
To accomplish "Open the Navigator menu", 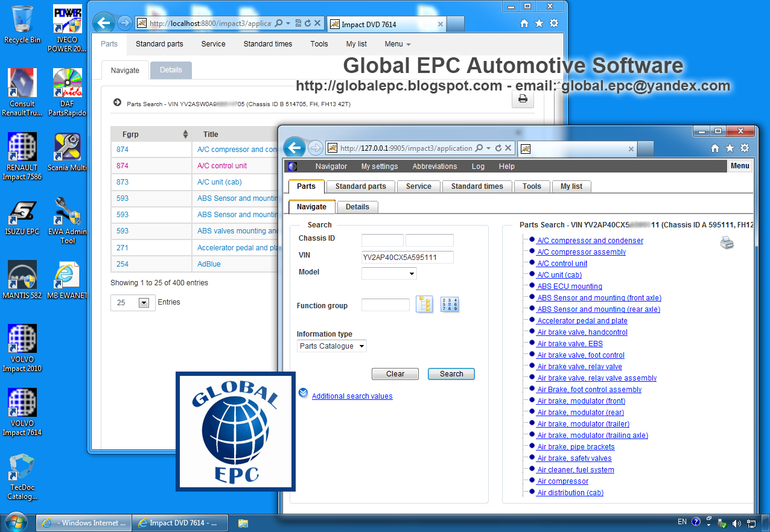I will (331, 166).
